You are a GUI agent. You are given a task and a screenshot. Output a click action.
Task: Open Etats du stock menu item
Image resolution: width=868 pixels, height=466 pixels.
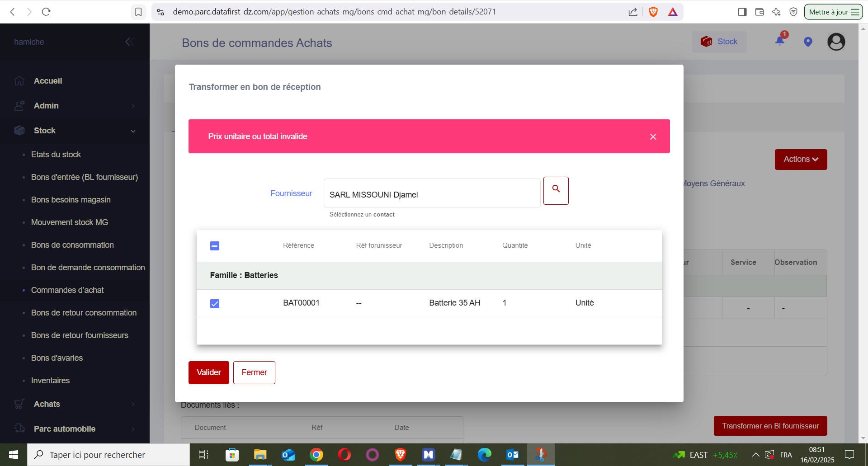click(56, 155)
